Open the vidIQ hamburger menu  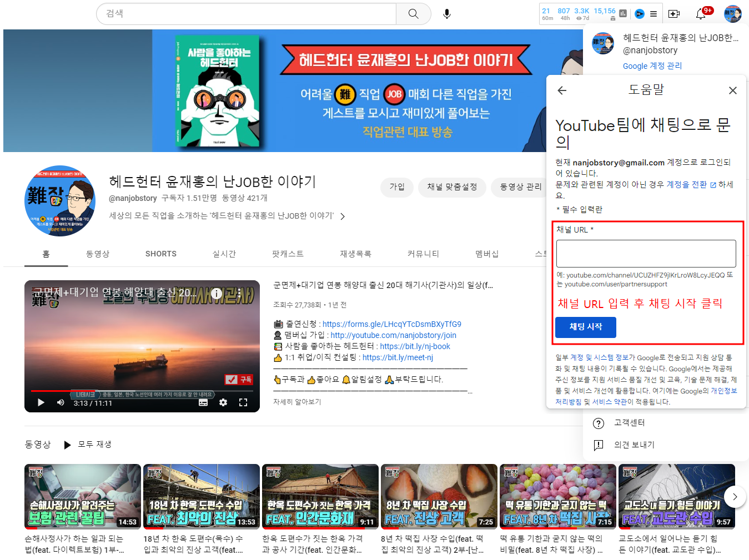[654, 14]
